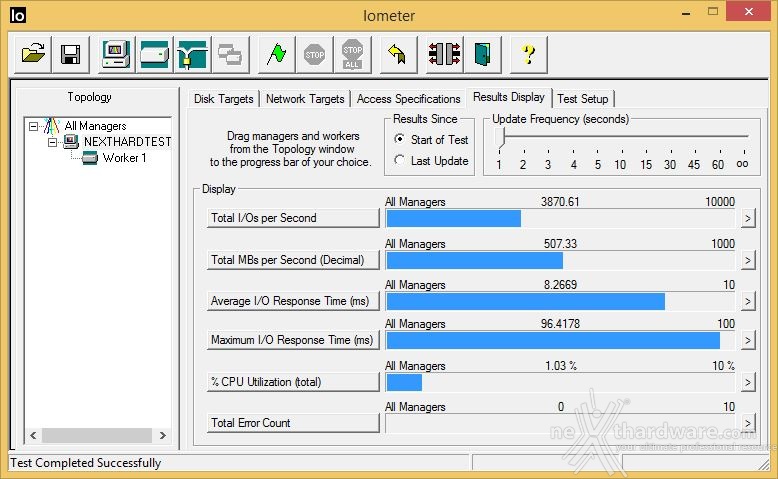Click Total MBs per Second (Decimal) button
This screenshot has width=778, height=479.
click(x=293, y=260)
